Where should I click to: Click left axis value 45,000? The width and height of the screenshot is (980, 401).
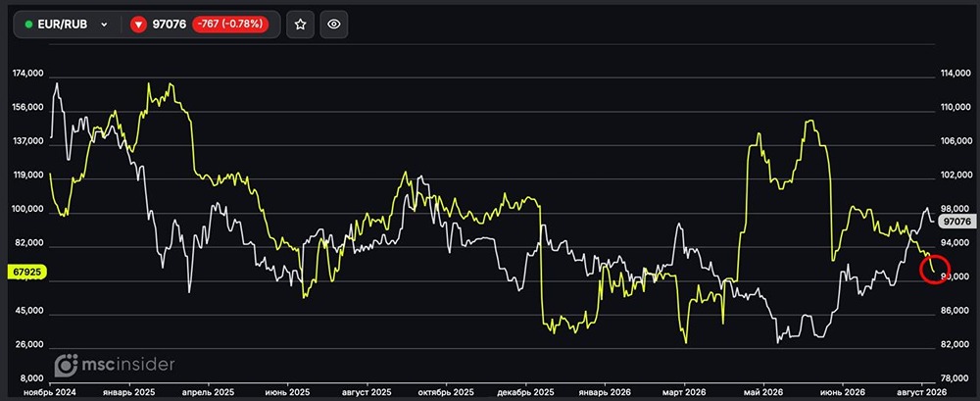coord(29,311)
